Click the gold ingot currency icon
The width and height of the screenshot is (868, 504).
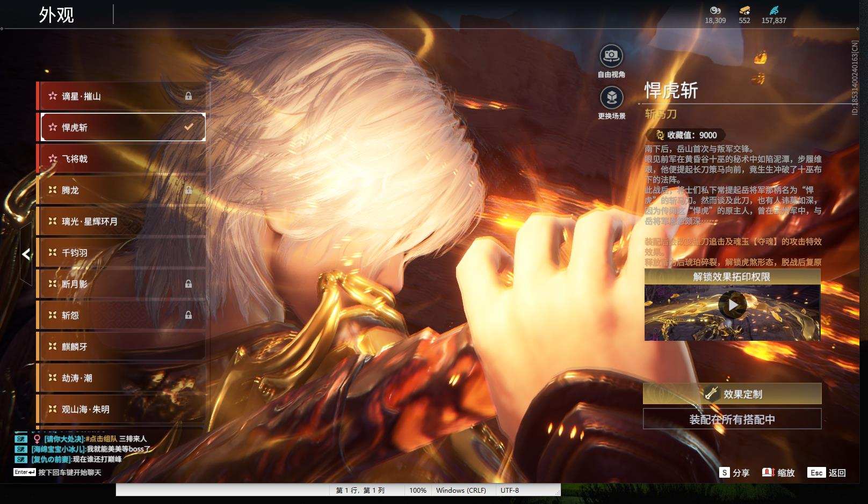[x=744, y=10]
